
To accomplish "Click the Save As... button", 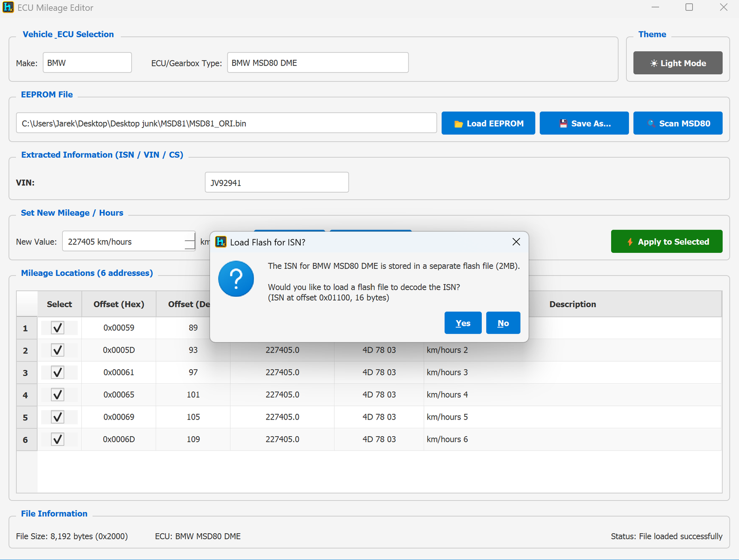I will tap(584, 123).
